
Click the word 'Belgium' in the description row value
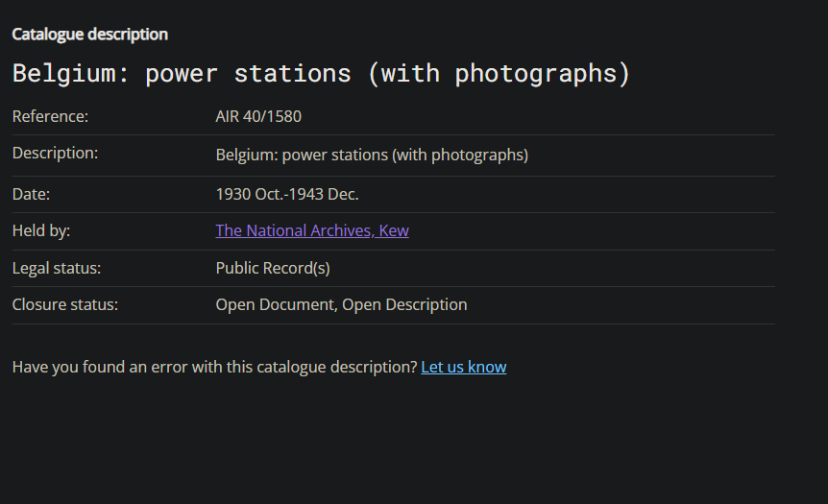(x=244, y=155)
